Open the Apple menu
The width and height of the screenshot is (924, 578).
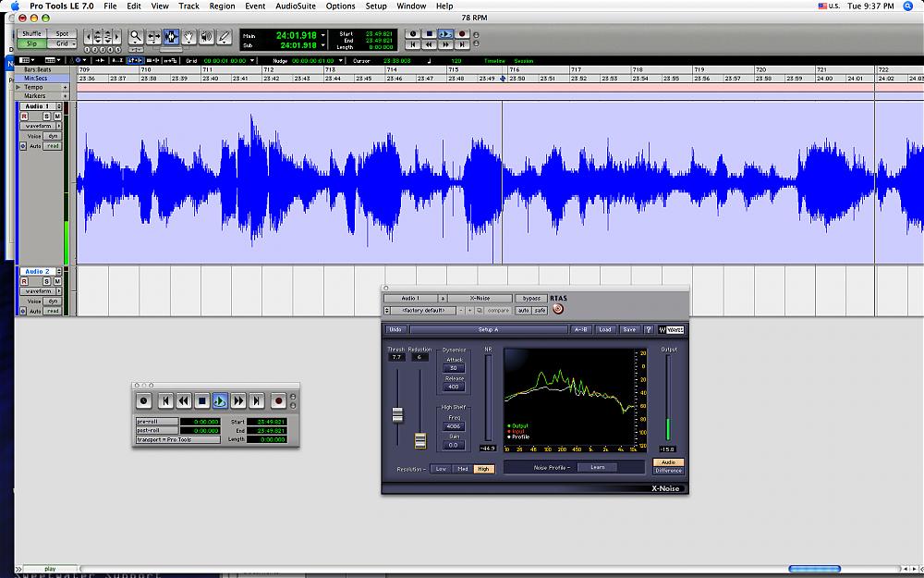[15, 6]
